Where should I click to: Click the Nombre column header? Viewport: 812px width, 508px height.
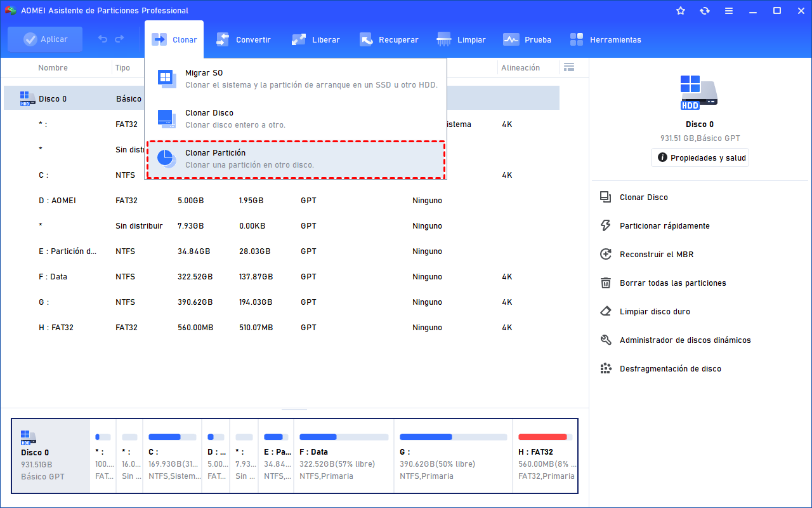pyautogui.click(x=53, y=68)
